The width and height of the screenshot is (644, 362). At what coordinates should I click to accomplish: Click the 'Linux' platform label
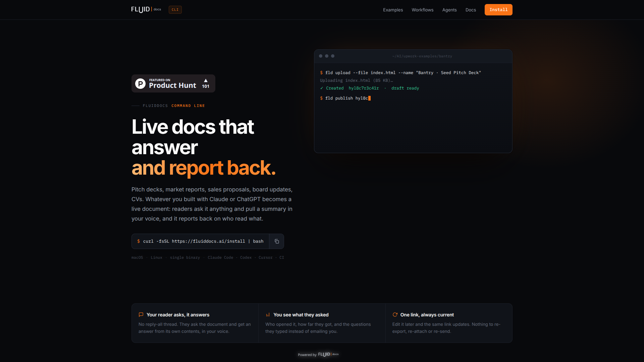(x=156, y=257)
